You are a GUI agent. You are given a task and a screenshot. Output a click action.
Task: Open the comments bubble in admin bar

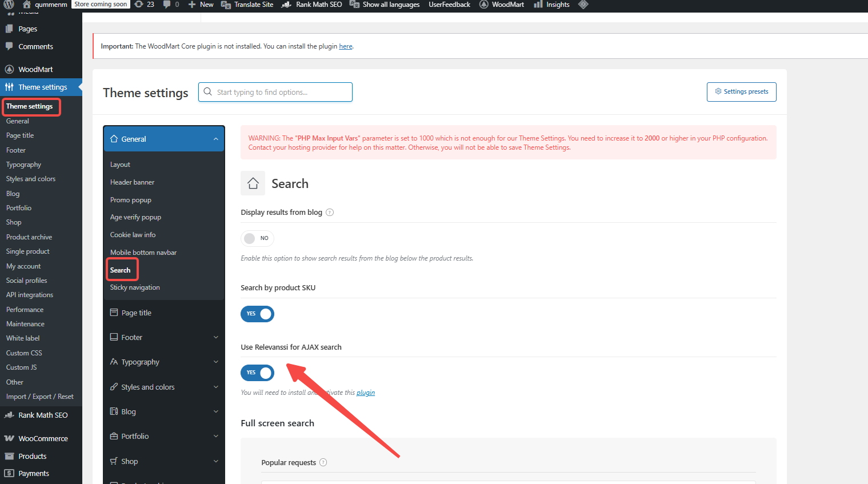[x=167, y=5]
